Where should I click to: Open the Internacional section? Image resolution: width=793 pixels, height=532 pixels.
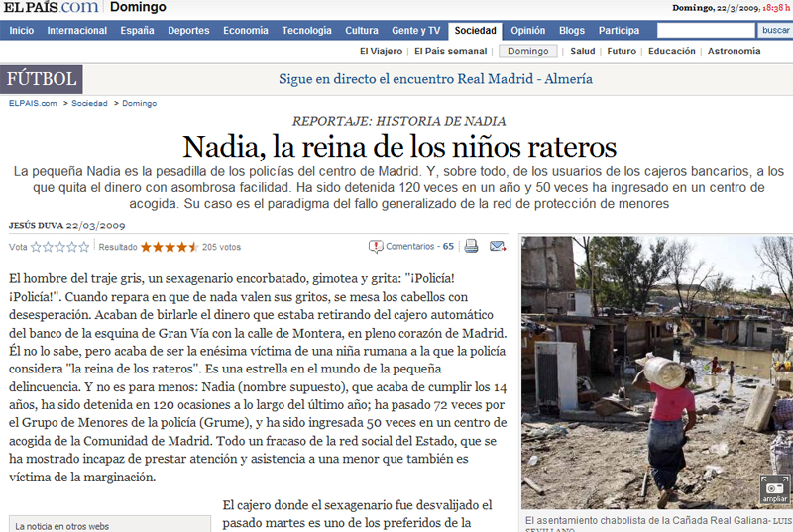coord(77,31)
